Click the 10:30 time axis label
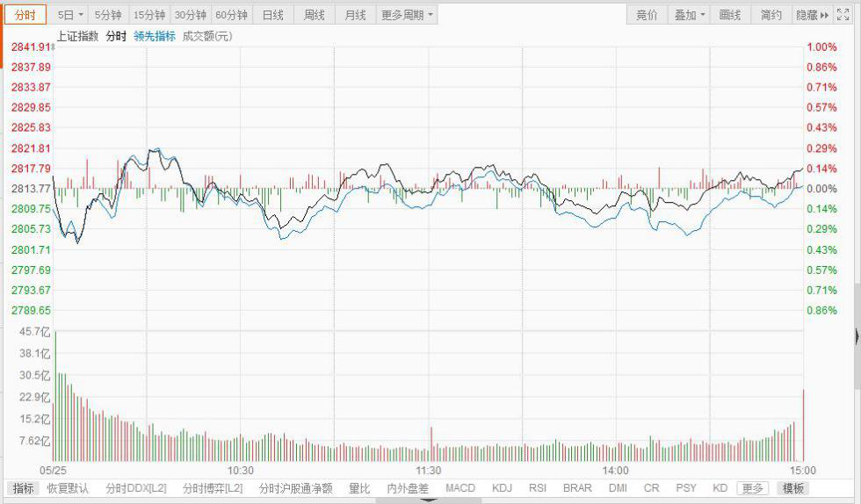This screenshot has width=861, height=504. pos(241,471)
